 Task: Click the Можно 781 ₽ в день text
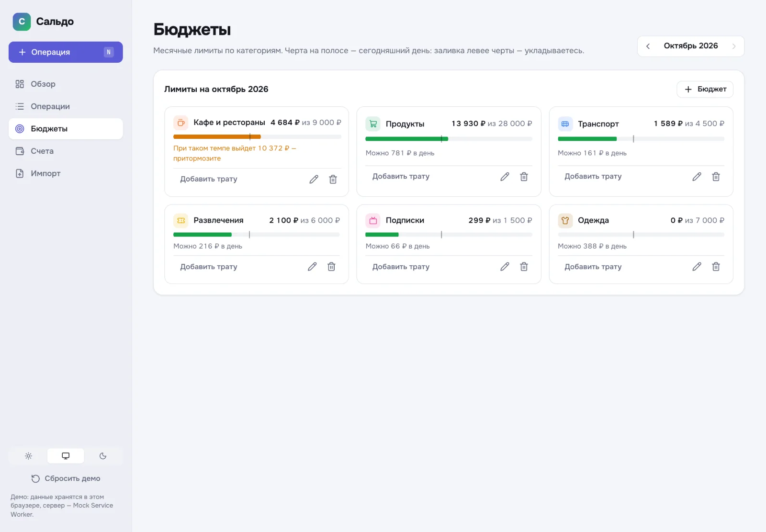pos(400,153)
